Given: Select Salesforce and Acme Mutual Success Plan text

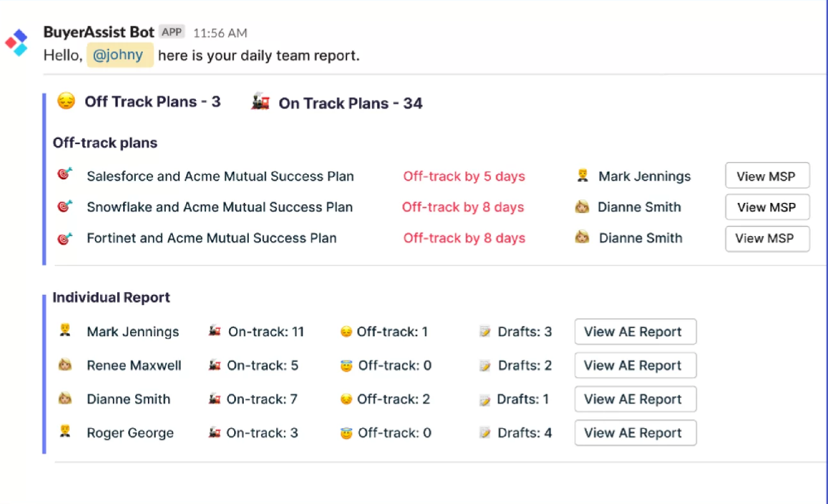Looking at the screenshot, I should (x=220, y=176).
